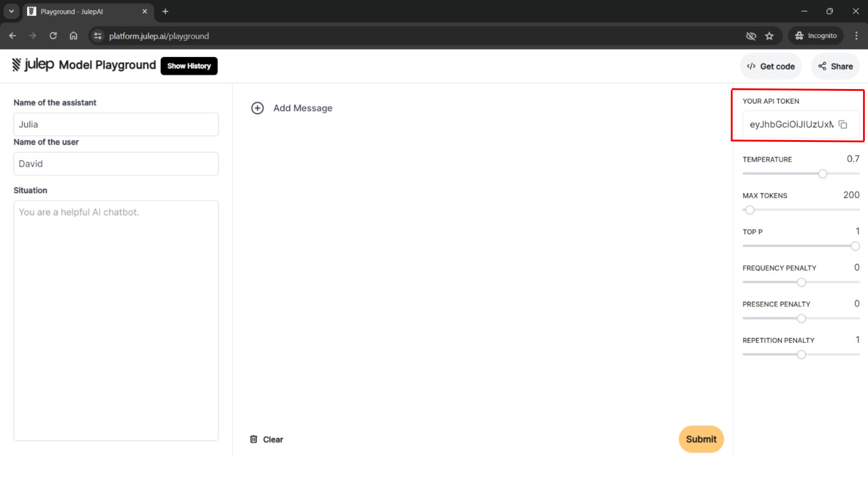Click the trash icon to clear messages
This screenshot has width=868, height=488.
point(253,439)
